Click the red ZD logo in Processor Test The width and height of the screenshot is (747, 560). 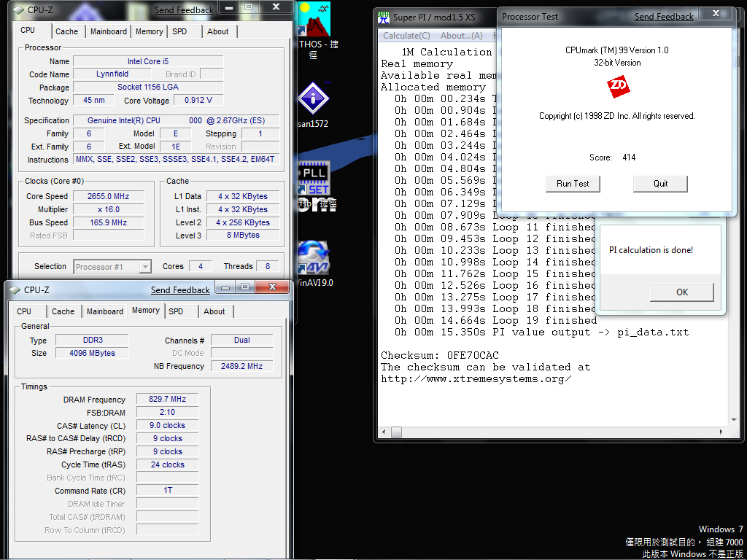click(618, 87)
